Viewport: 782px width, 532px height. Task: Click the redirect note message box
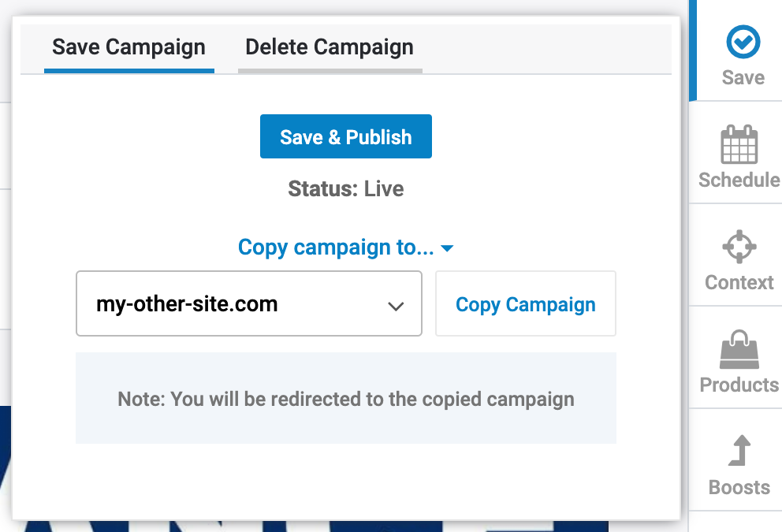click(x=345, y=399)
